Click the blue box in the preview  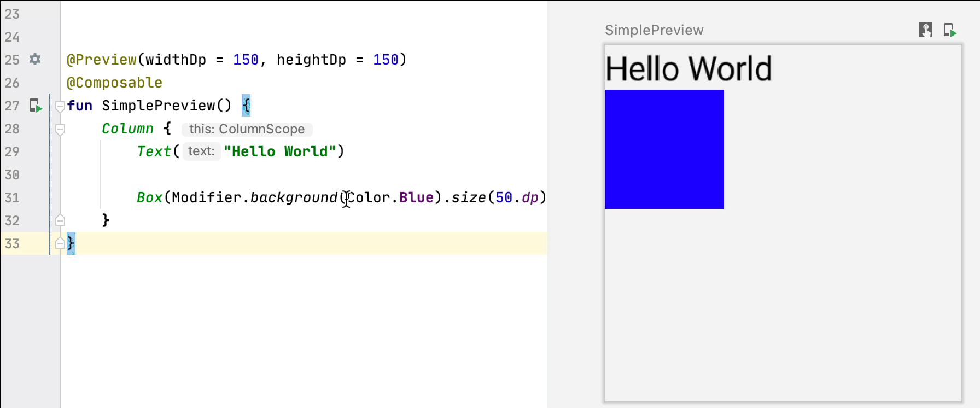664,149
